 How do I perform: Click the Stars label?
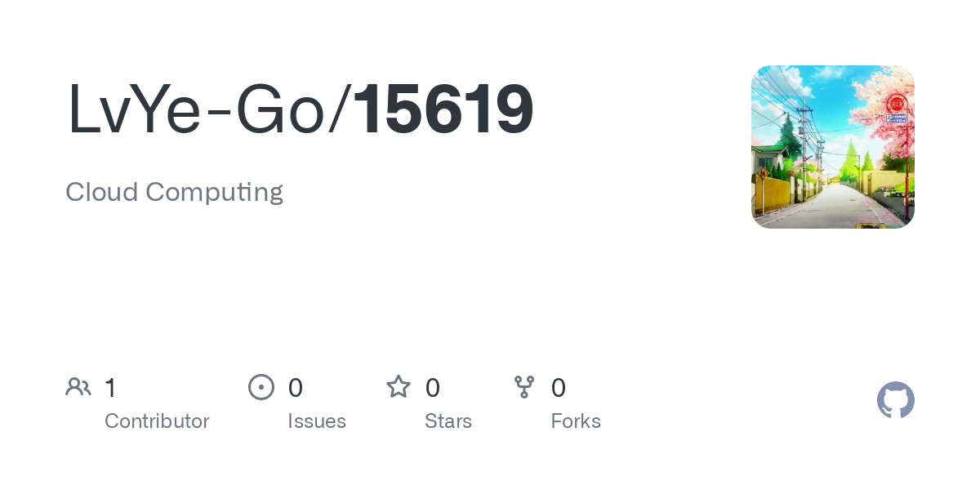point(448,421)
